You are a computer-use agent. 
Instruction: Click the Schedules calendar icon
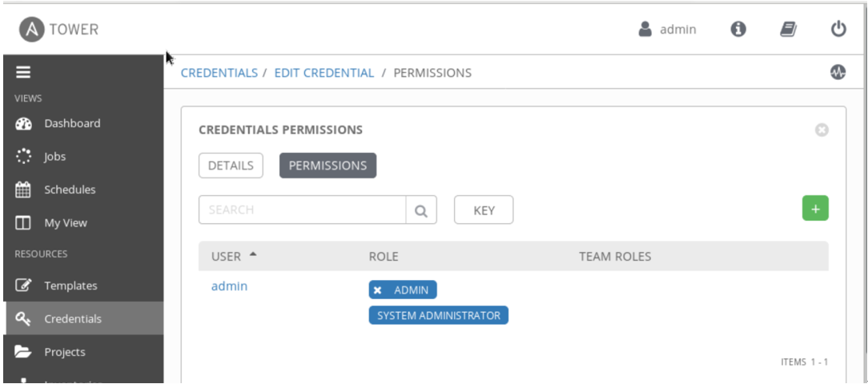click(x=23, y=190)
